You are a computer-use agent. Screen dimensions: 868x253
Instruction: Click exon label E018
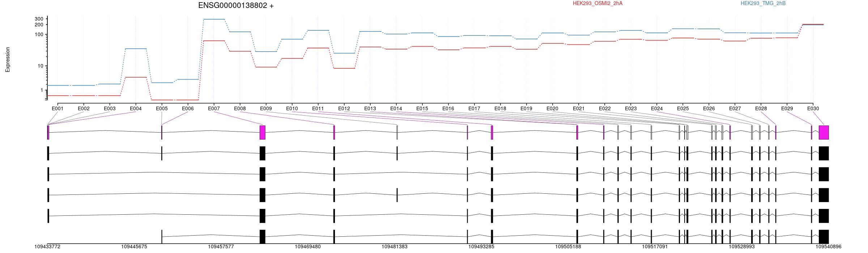click(500, 108)
